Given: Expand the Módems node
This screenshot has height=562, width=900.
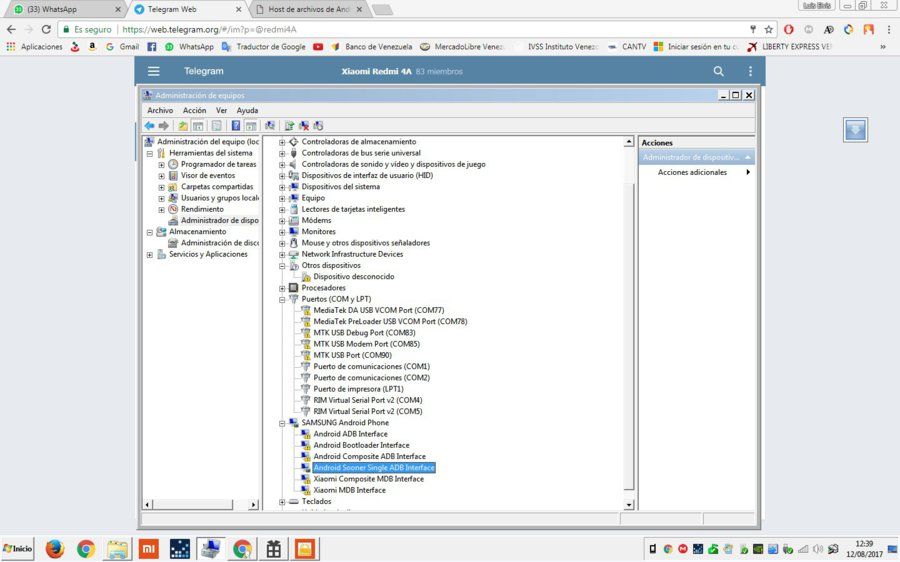Looking at the screenshot, I should (282, 221).
